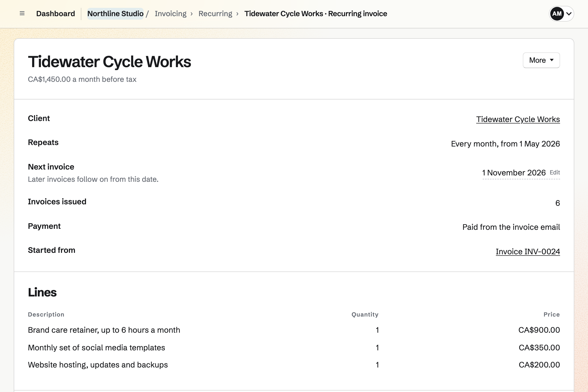This screenshot has height=392, width=588.
Task: Click the Description column header
Action: tap(46, 315)
